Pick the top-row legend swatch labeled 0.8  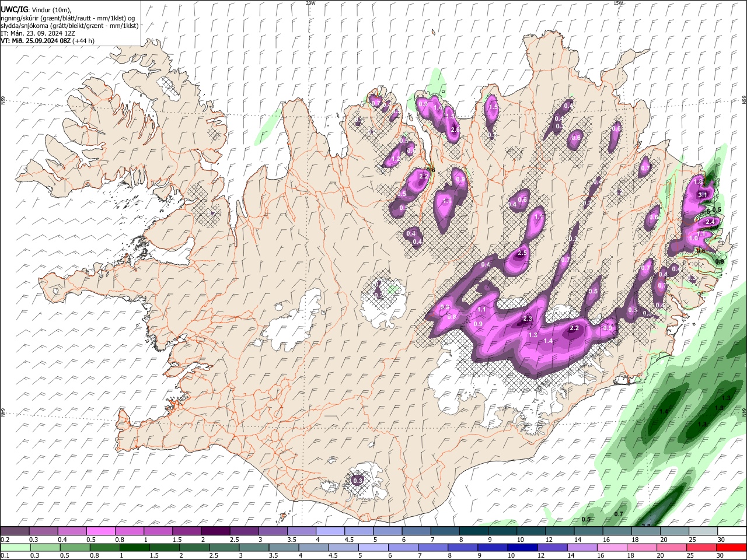[129, 531]
